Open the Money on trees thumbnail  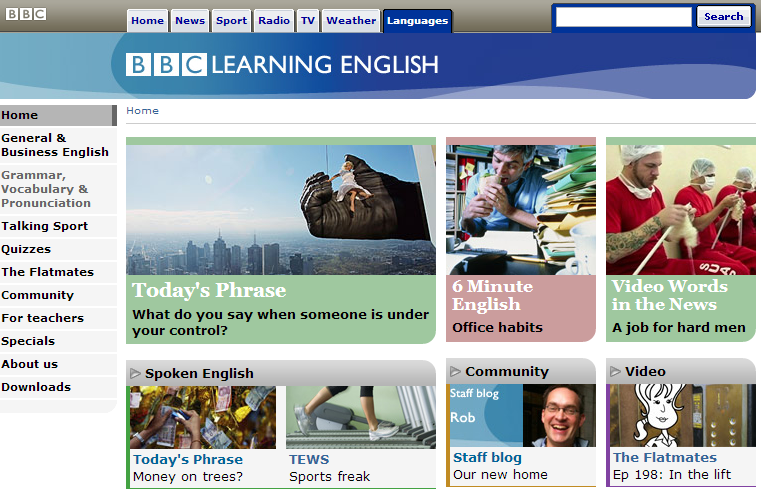pyautogui.click(x=204, y=417)
